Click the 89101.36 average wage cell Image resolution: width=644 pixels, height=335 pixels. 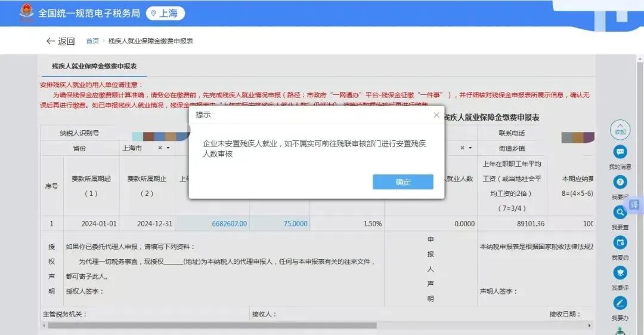(x=512, y=223)
